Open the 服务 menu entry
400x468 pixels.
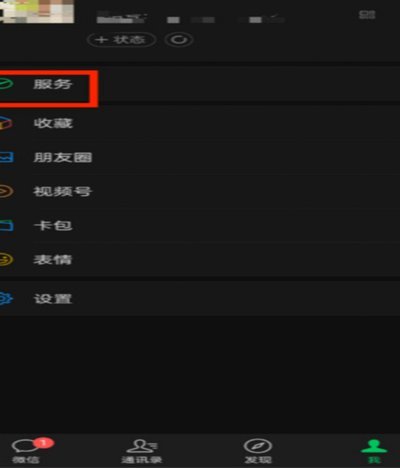[200, 84]
